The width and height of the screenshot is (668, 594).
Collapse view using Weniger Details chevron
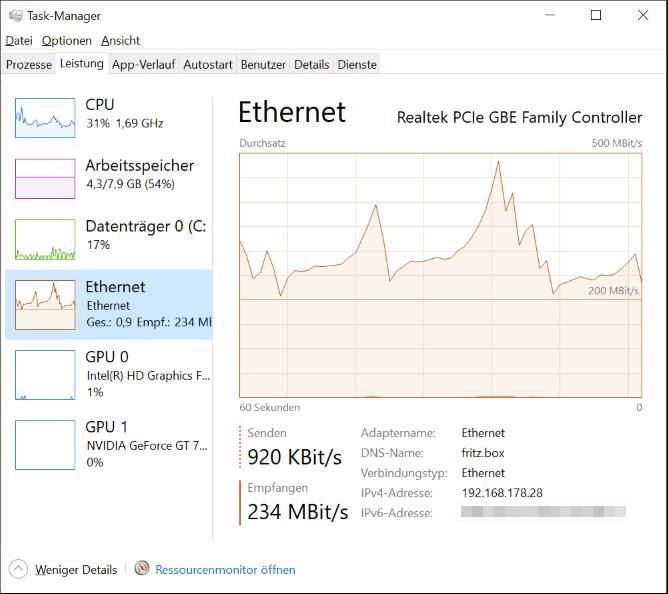pyautogui.click(x=18, y=569)
